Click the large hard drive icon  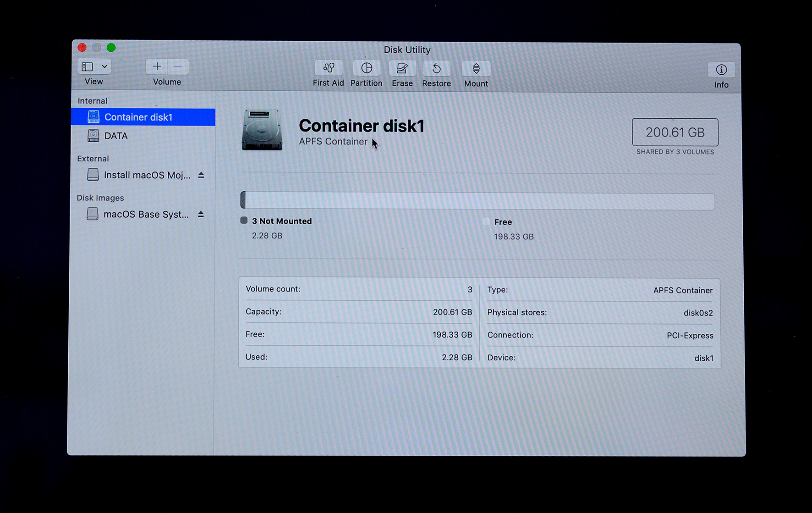(262, 130)
